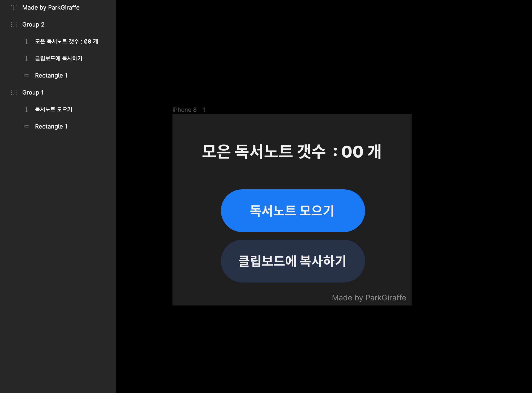Select Made by ParkGiraffe layer name

(51, 7)
